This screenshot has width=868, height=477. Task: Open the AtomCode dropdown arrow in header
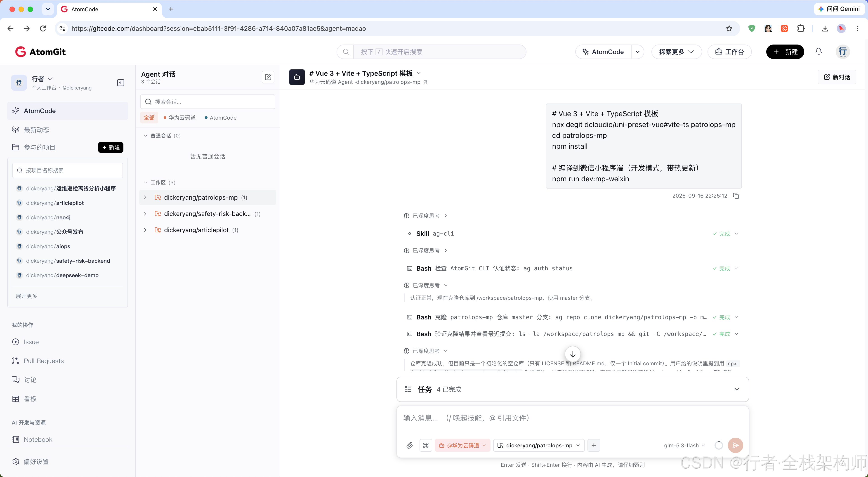(x=637, y=52)
